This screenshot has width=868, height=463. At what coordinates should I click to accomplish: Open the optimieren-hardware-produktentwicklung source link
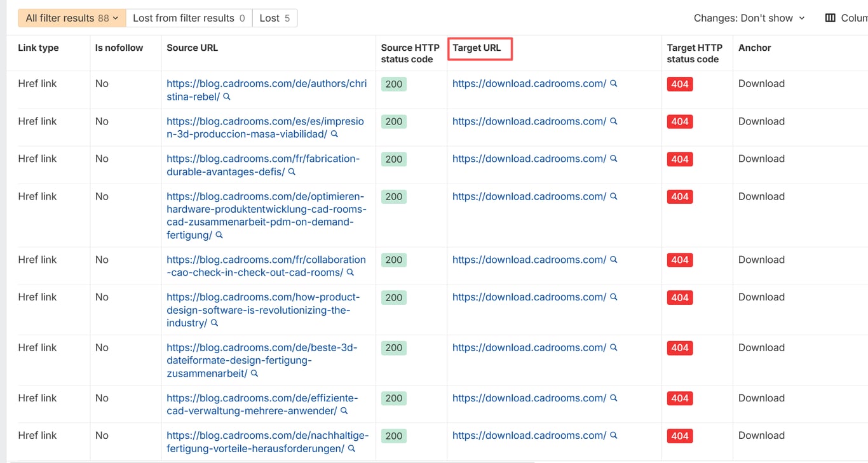tap(266, 216)
